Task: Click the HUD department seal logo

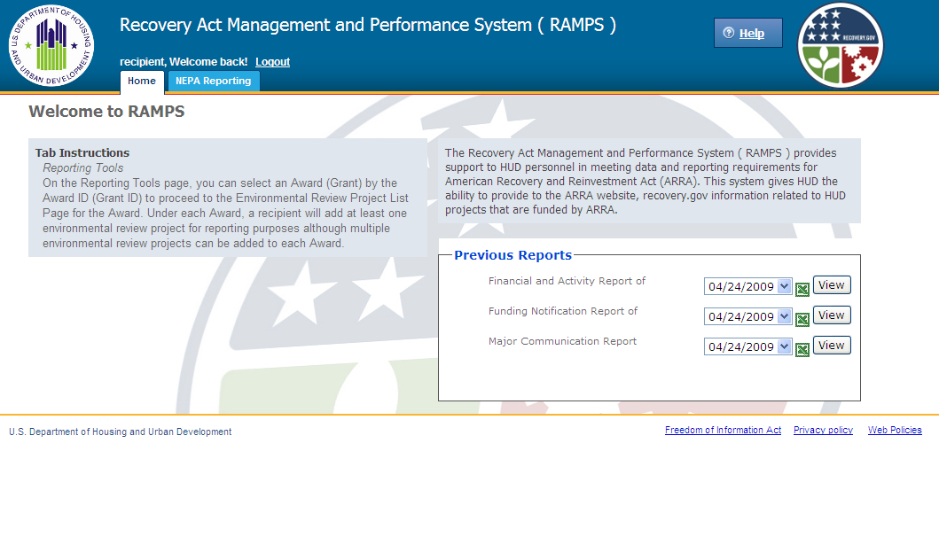Action: point(51,45)
